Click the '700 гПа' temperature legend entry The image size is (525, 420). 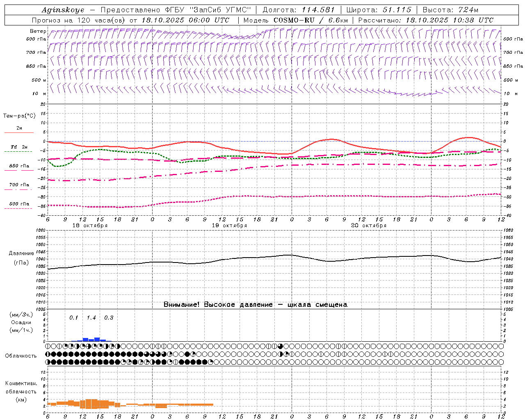(19, 185)
